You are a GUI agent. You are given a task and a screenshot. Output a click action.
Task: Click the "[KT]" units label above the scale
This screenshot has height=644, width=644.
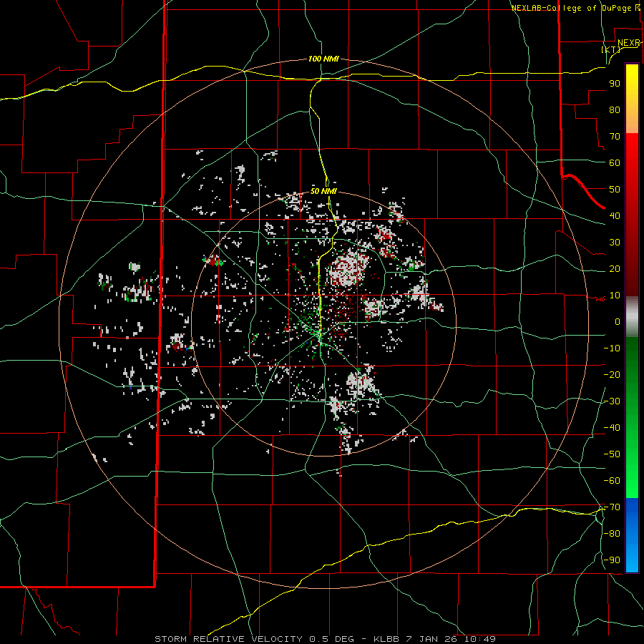611,49
